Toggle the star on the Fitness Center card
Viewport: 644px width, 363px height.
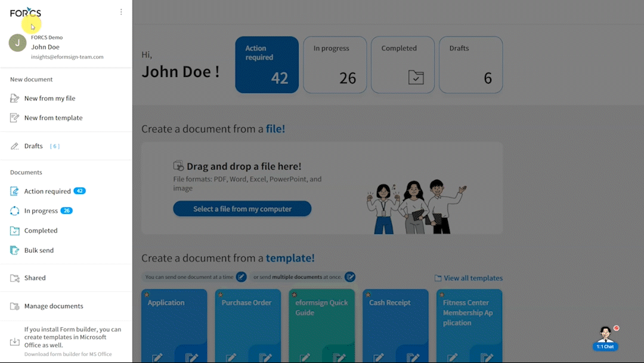pos(441,294)
